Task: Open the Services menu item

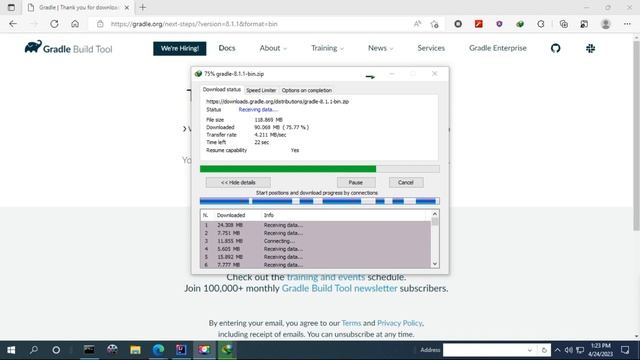Action: point(431,48)
